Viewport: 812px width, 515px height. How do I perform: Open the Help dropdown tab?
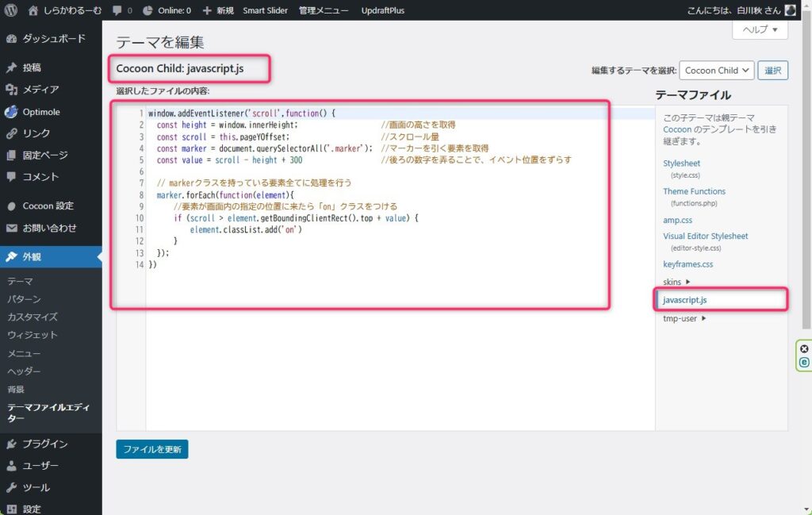coord(760,29)
